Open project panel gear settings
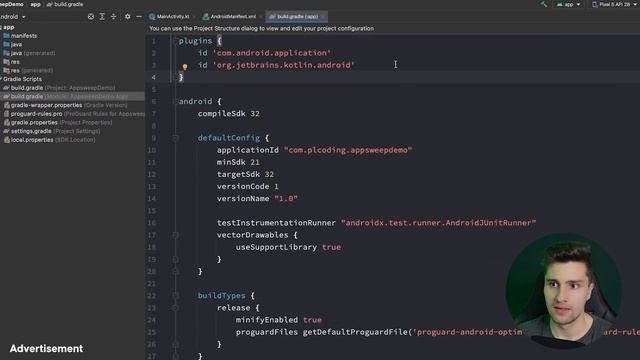This screenshot has width=640, height=360. tap(127, 17)
